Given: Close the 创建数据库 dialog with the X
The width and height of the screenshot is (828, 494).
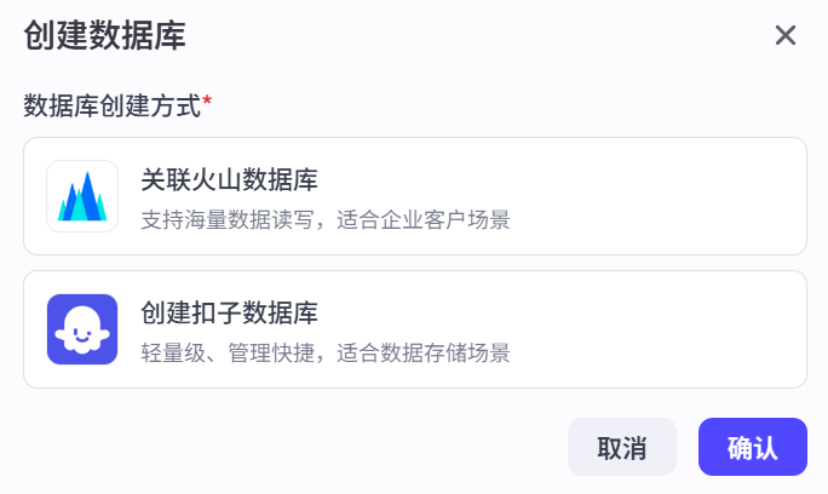Looking at the screenshot, I should coord(785,36).
